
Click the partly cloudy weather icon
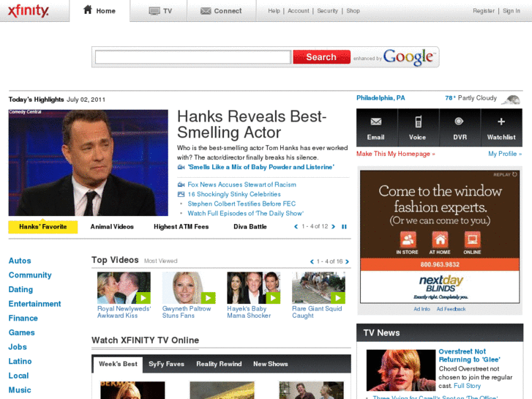click(511, 100)
